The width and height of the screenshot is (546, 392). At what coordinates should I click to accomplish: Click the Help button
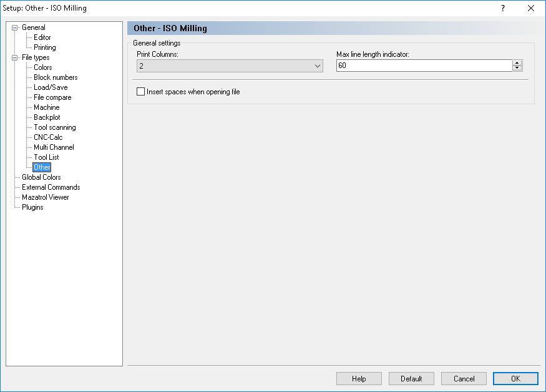point(359,379)
